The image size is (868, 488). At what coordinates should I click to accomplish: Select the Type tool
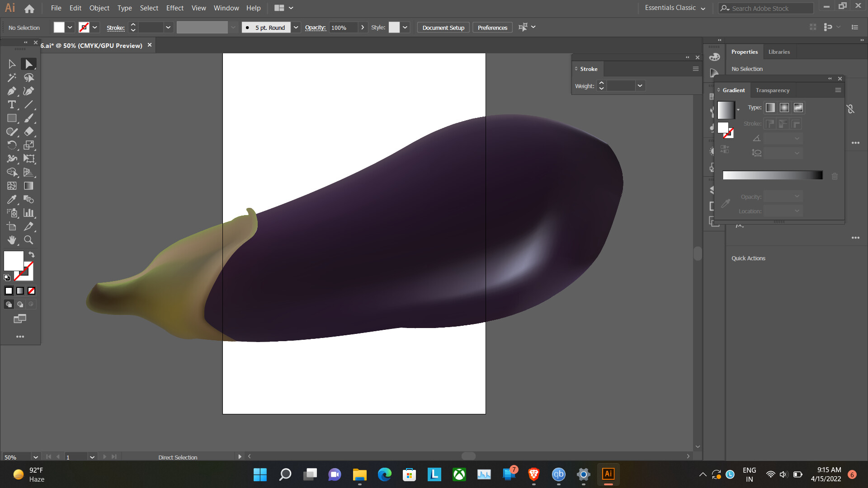tap(11, 104)
